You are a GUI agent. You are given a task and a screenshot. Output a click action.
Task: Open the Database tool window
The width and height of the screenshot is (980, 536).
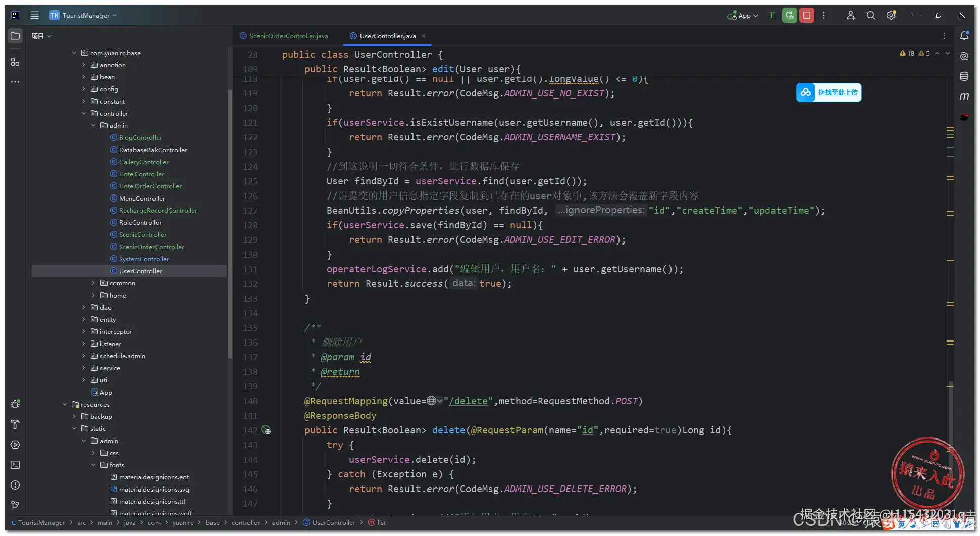[x=964, y=76]
